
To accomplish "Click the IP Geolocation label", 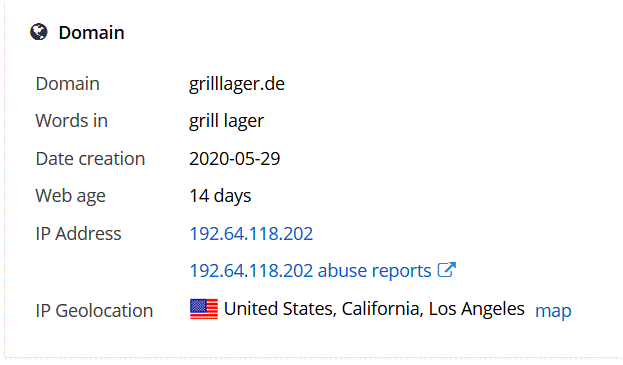I will pyautogui.click(x=94, y=311).
